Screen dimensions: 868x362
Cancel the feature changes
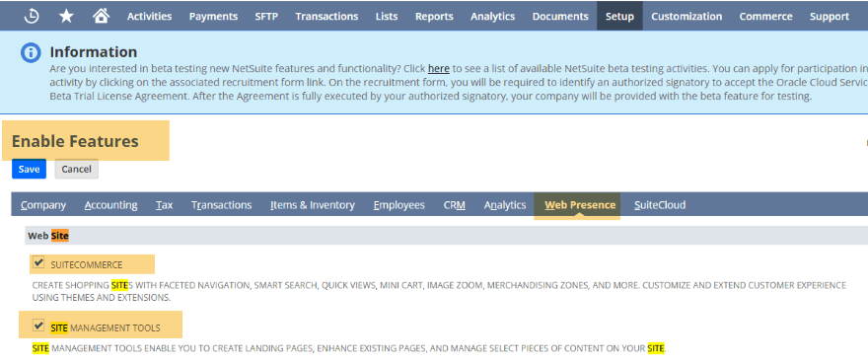76,169
